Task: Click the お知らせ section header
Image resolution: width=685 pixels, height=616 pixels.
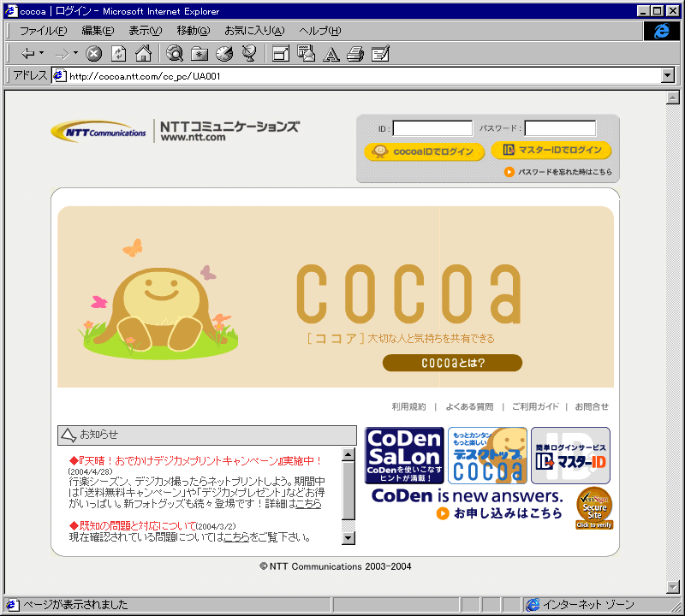Action: click(207, 435)
